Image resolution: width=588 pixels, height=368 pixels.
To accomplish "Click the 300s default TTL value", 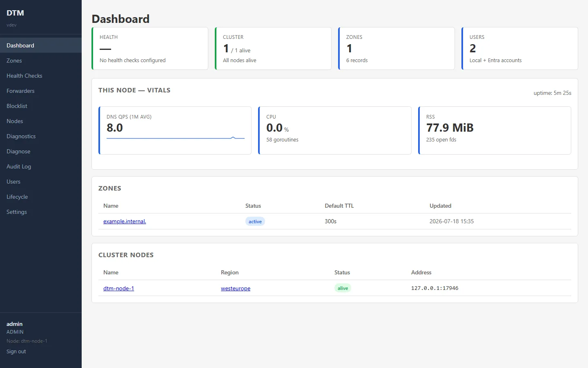I will pyautogui.click(x=331, y=221).
